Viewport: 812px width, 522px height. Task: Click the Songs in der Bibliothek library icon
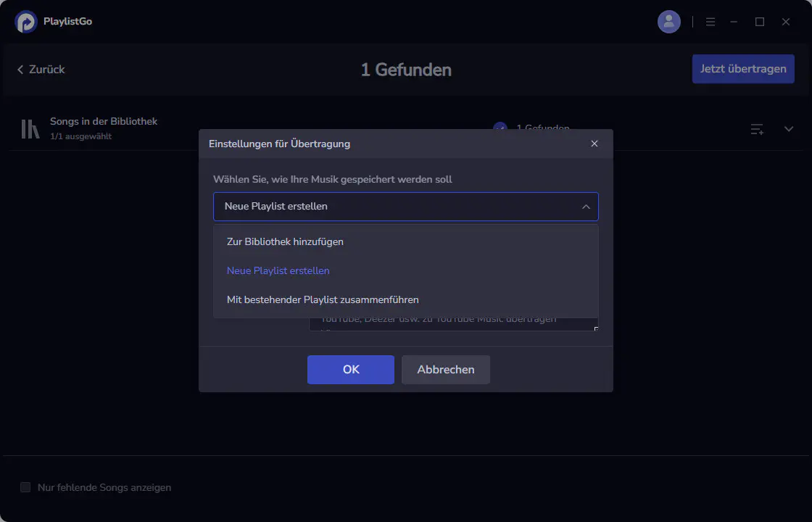30,128
